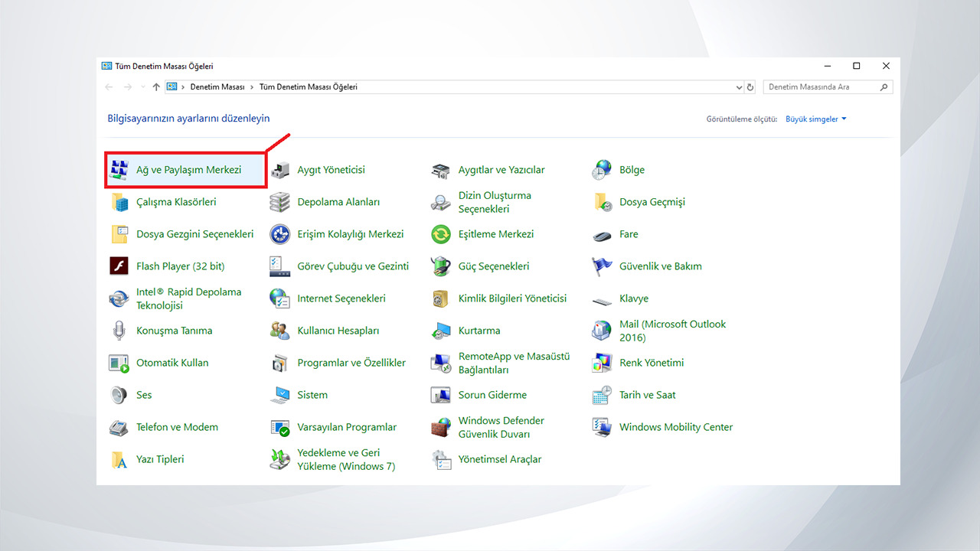Expand address bar history dropdown arrow
Viewport: 980px width, 551px height.
click(739, 87)
